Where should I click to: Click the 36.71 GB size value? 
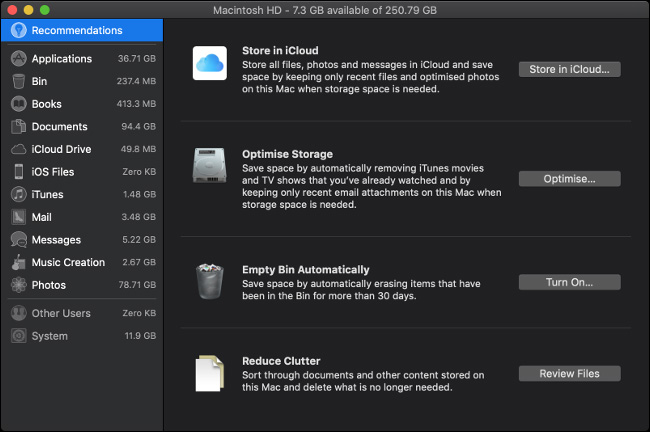coord(137,58)
